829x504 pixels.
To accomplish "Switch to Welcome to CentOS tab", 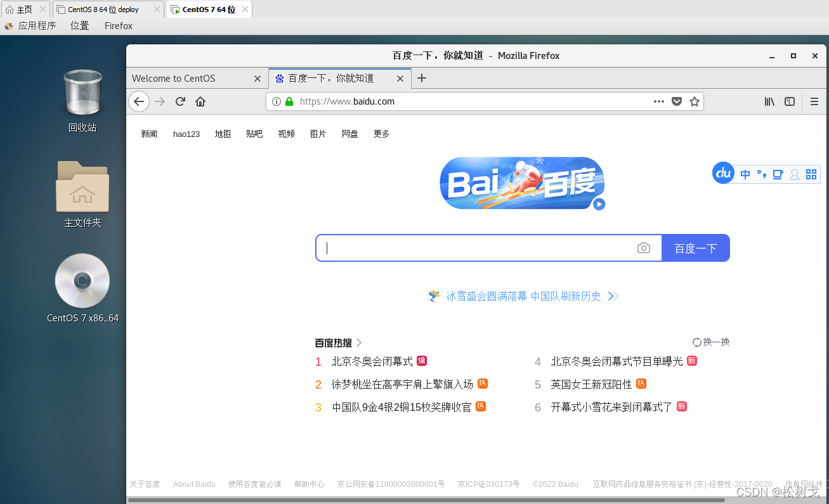I will click(x=197, y=78).
